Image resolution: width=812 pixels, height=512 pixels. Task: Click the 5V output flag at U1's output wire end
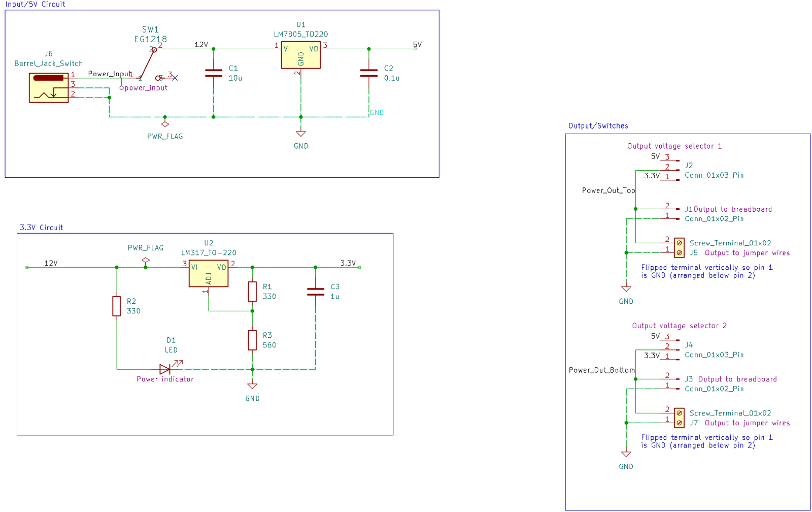click(415, 48)
